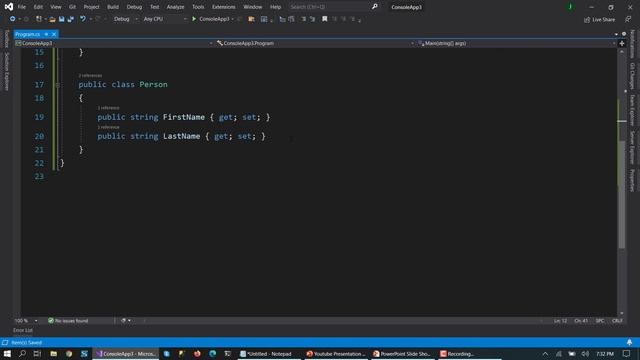Click the Task View taskbar icon
Screen dimensions: 640x360
tap(38, 353)
